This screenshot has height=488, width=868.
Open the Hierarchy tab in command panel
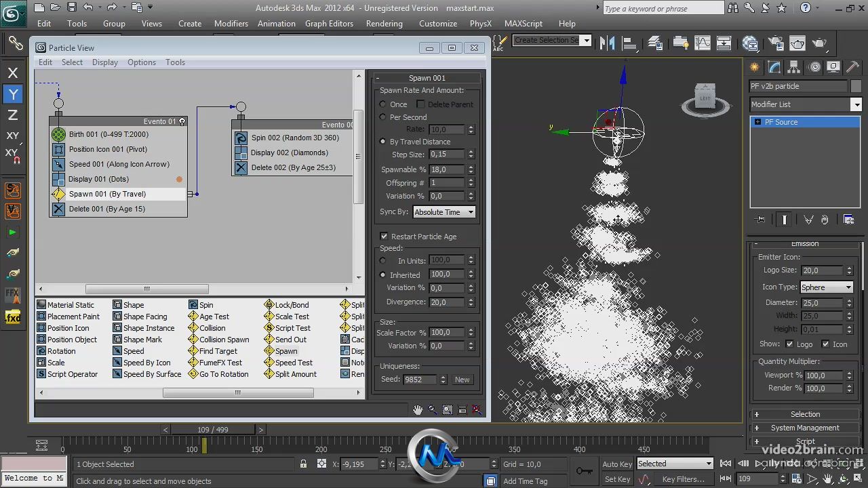coord(794,67)
